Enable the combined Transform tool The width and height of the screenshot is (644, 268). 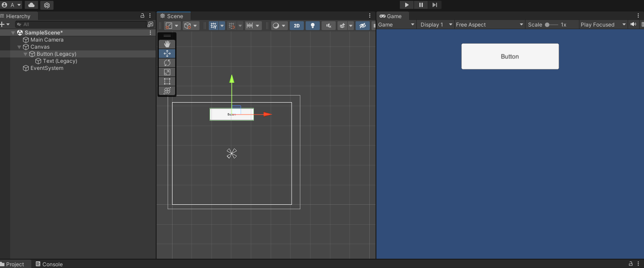pos(167,90)
